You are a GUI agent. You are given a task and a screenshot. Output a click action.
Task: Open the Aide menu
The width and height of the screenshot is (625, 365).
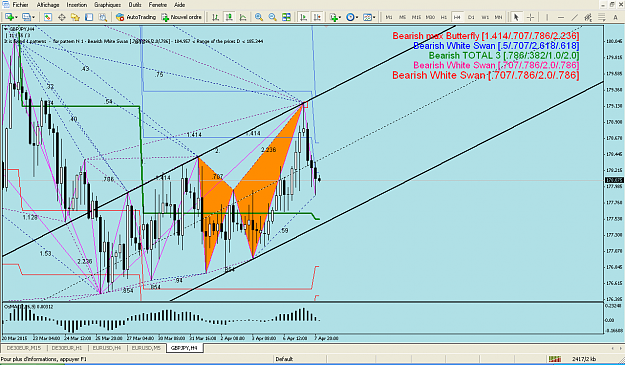pyautogui.click(x=180, y=5)
